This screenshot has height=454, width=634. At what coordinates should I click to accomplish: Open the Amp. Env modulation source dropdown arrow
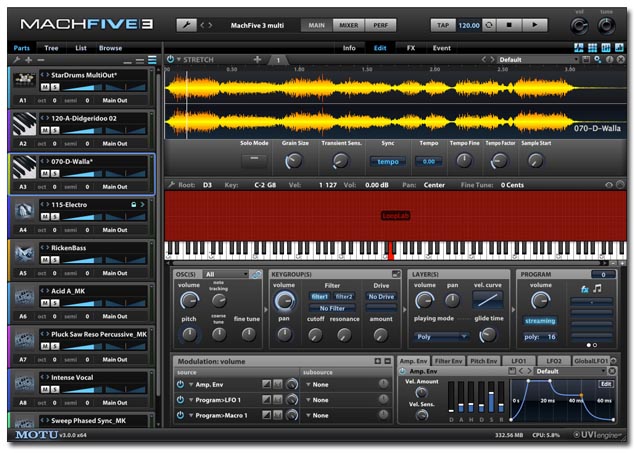point(191,384)
